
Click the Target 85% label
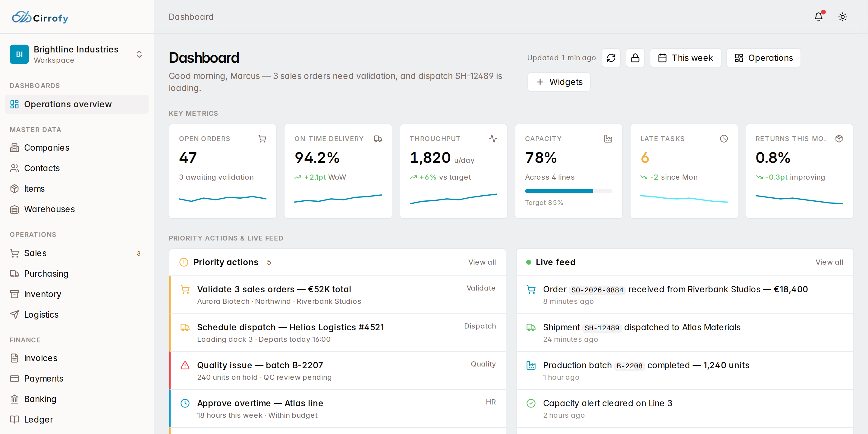click(x=544, y=203)
